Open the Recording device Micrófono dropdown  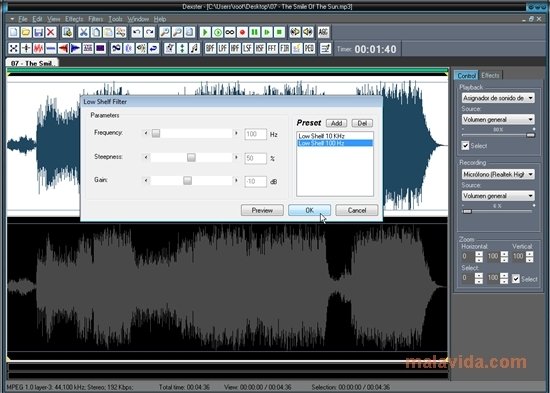pos(498,174)
